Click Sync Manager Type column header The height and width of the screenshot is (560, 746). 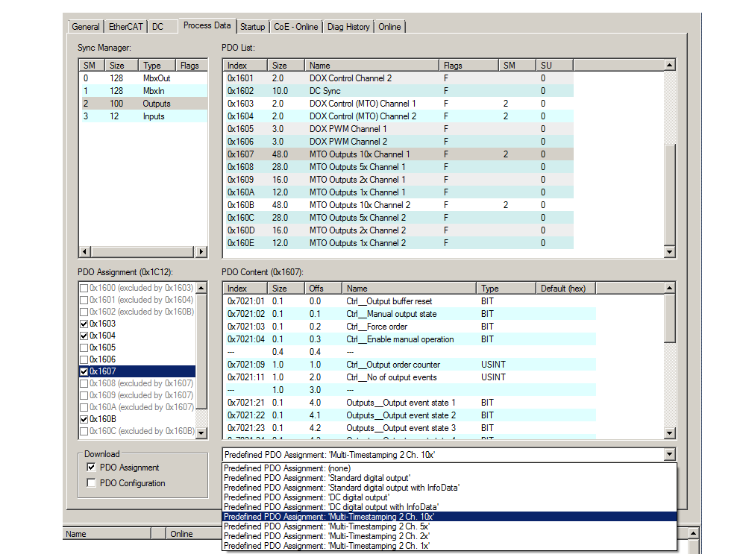(157, 66)
